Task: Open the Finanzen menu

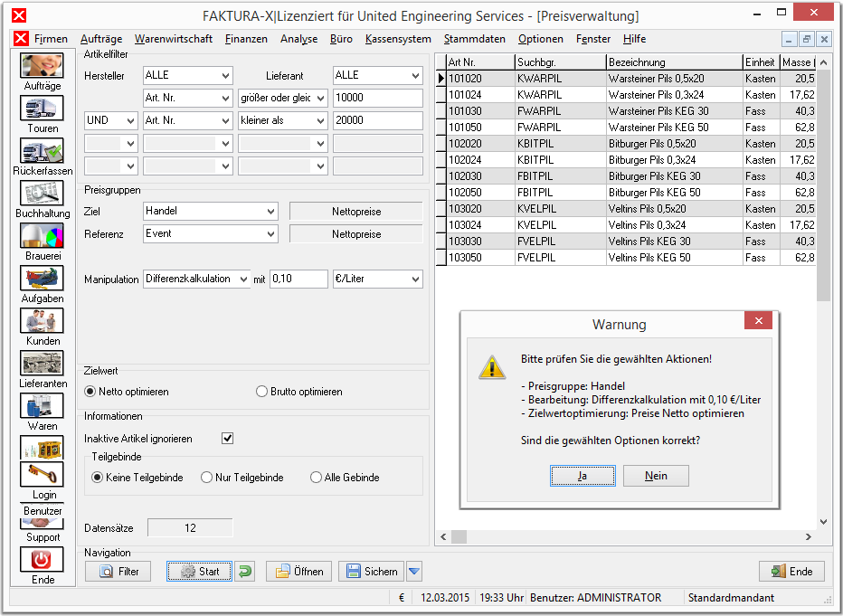Action: [x=246, y=39]
